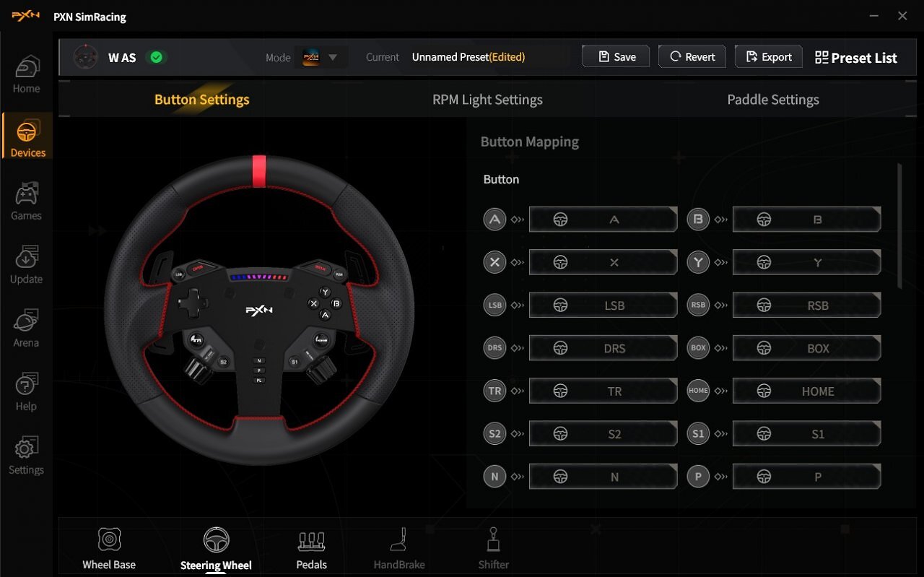Open the Games section
924x577 pixels.
(26, 201)
